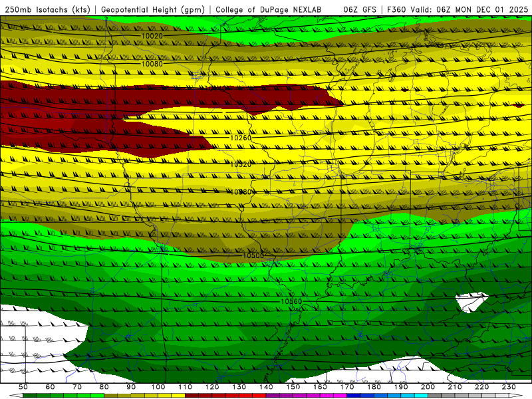
Task: Click the 'F360' forecast hour text
Action: [x=397, y=10]
